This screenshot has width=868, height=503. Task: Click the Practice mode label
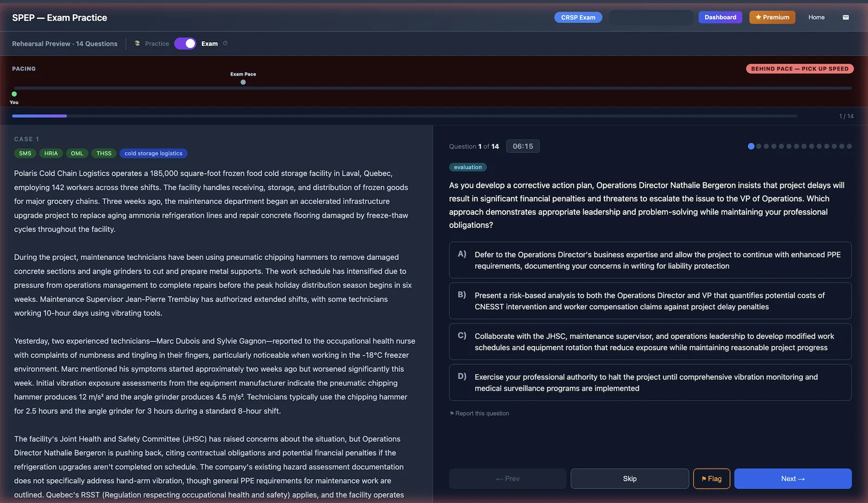[157, 43]
